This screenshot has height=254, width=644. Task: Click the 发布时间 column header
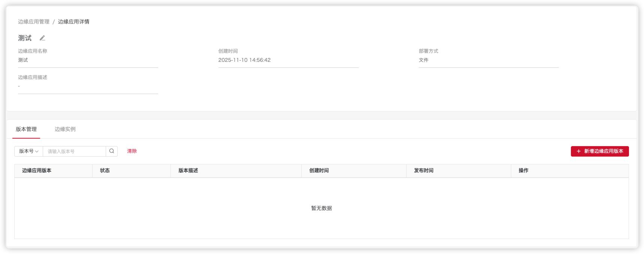coord(424,170)
